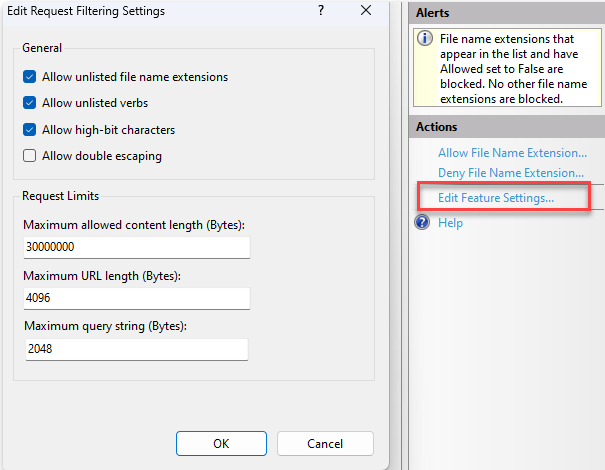
Task: Click the question mark button in dialog title bar
Action: (x=321, y=11)
